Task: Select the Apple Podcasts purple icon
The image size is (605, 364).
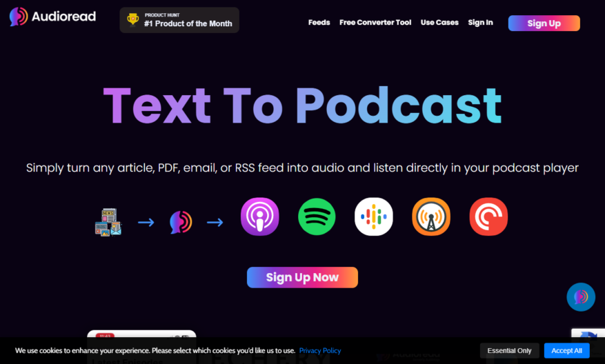Action: 259,216
